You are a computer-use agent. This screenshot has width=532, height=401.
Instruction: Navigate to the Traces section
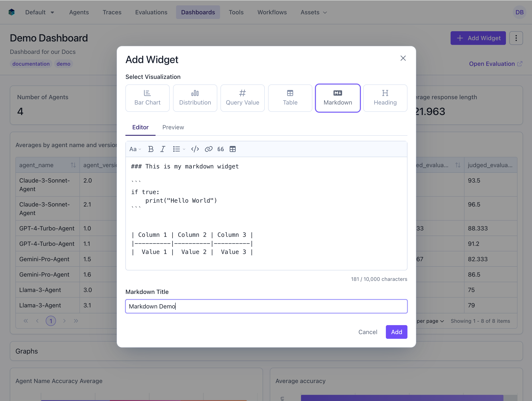[x=112, y=12]
